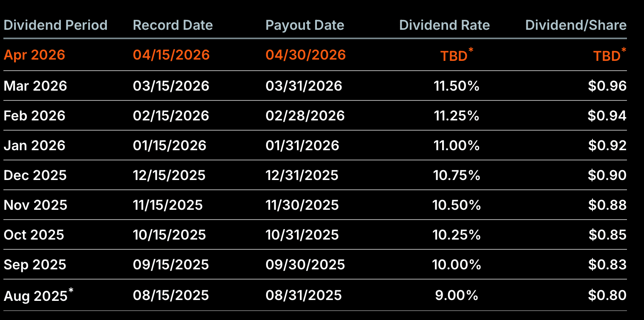644x320 pixels.
Task: Click the Dividend Period column header
Action: point(55,25)
